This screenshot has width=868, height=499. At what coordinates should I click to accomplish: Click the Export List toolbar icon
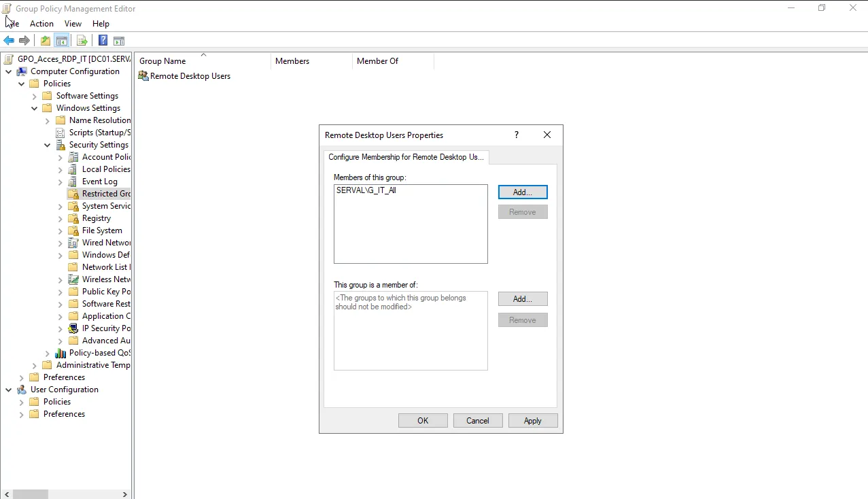[x=82, y=41]
